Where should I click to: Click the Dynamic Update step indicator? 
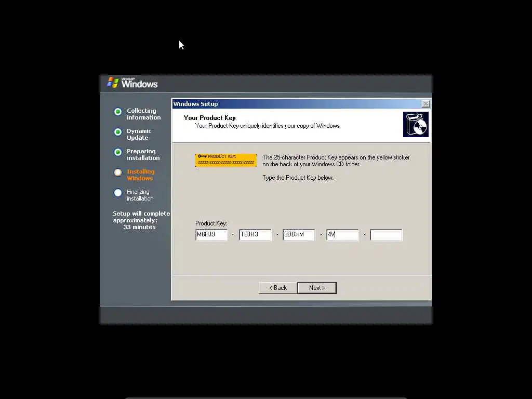coord(118,132)
